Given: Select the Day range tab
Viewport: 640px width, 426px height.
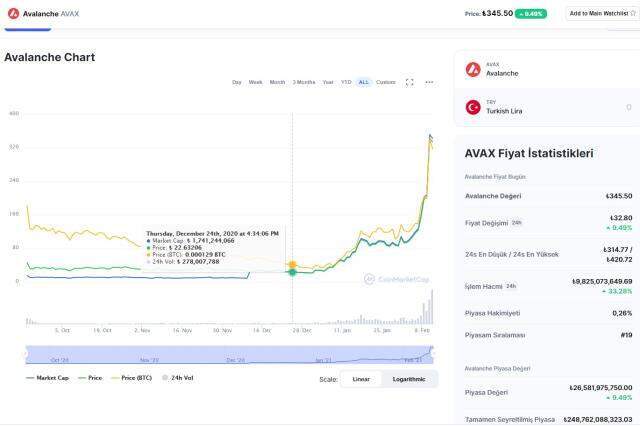Looking at the screenshot, I should tap(237, 82).
